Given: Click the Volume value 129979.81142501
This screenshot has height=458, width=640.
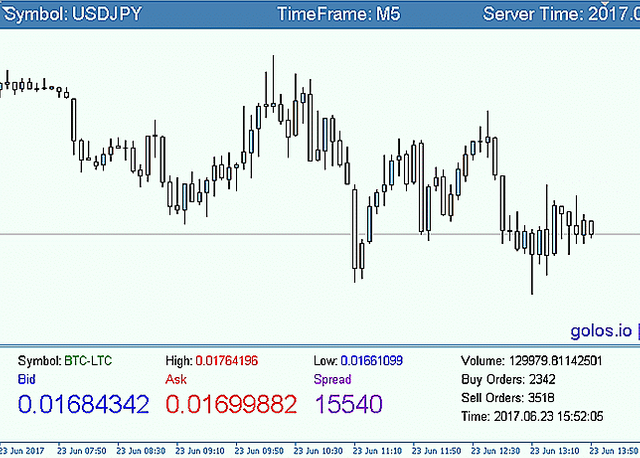Looking at the screenshot, I should click(555, 361).
